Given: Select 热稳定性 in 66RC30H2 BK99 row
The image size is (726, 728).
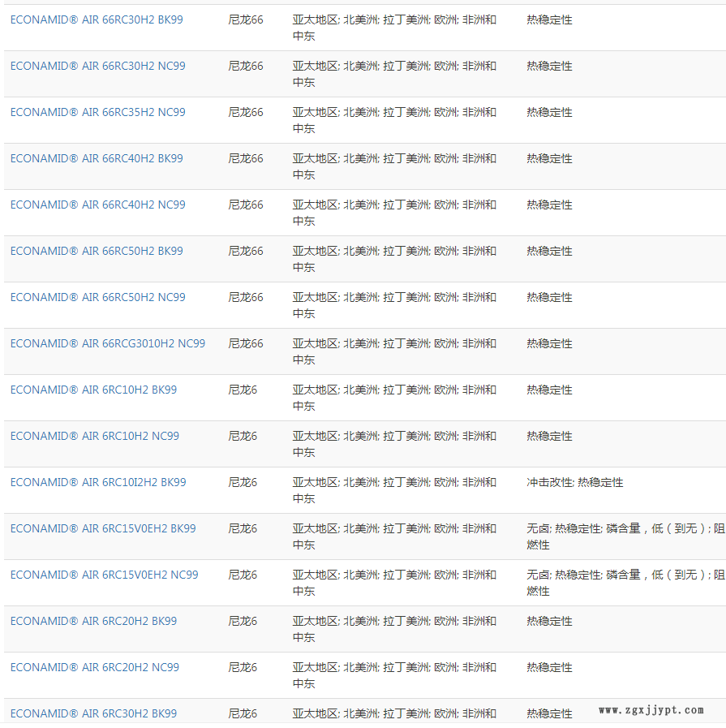Looking at the screenshot, I should (549, 20).
